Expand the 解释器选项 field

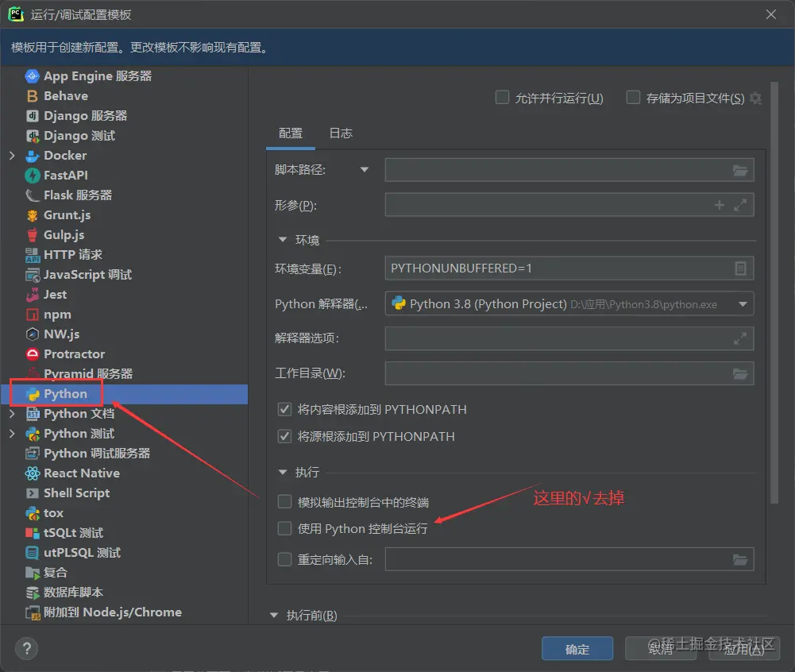click(739, 338)
